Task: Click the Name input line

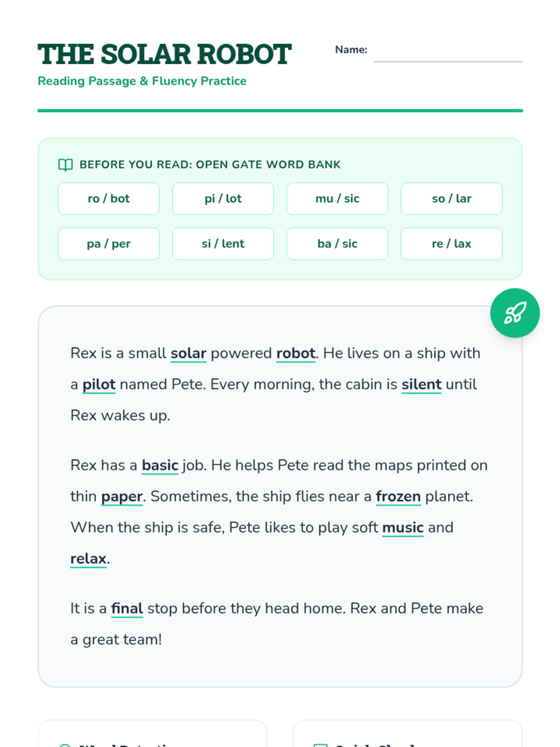Action: [448, 53]
